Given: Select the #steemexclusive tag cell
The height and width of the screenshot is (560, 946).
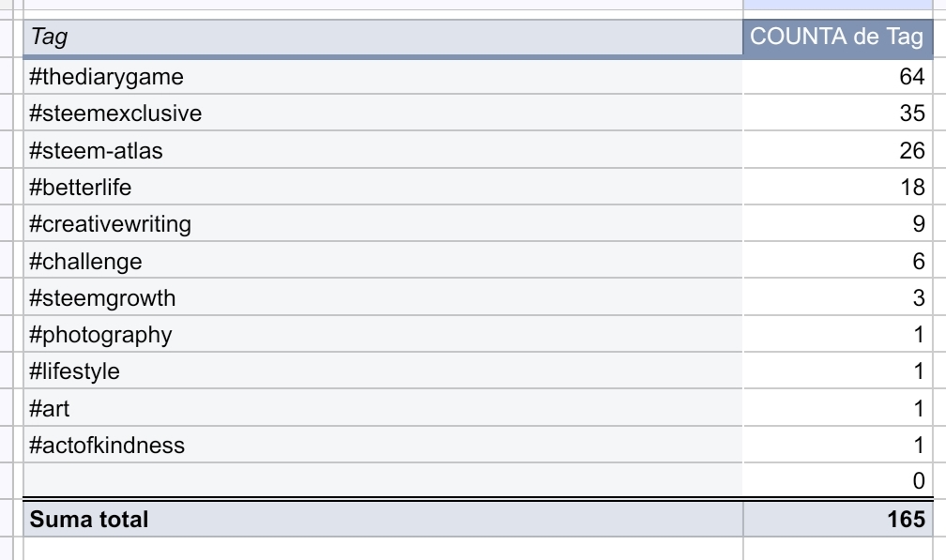Looking at the screenshot, I should [383, 113].
